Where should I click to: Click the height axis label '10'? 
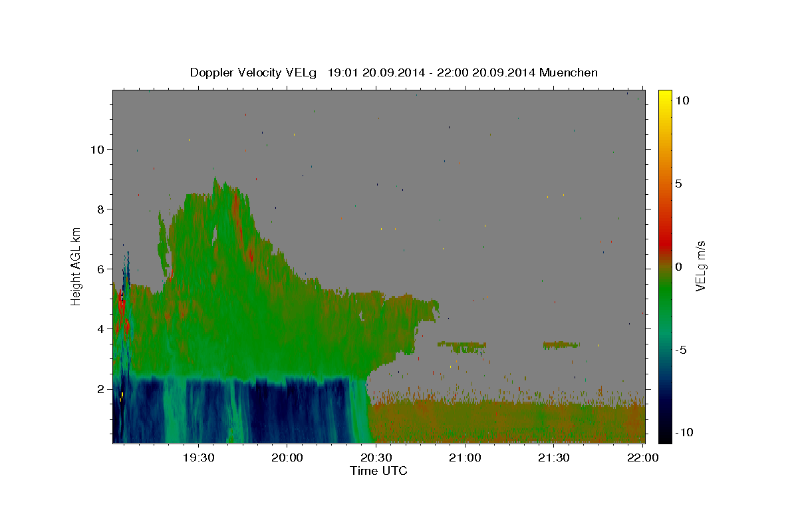coord(98,150)
